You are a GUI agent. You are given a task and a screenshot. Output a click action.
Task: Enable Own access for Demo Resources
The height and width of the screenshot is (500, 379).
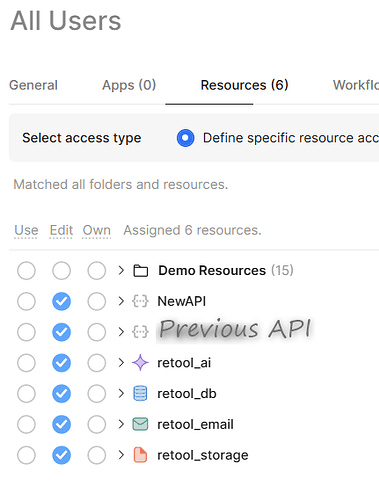click(97, 271)
